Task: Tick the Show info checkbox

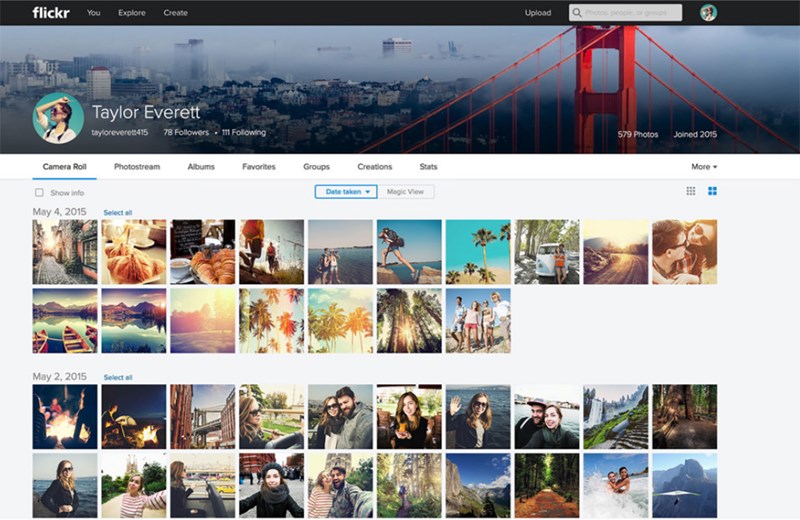Action: click(39, 192)
